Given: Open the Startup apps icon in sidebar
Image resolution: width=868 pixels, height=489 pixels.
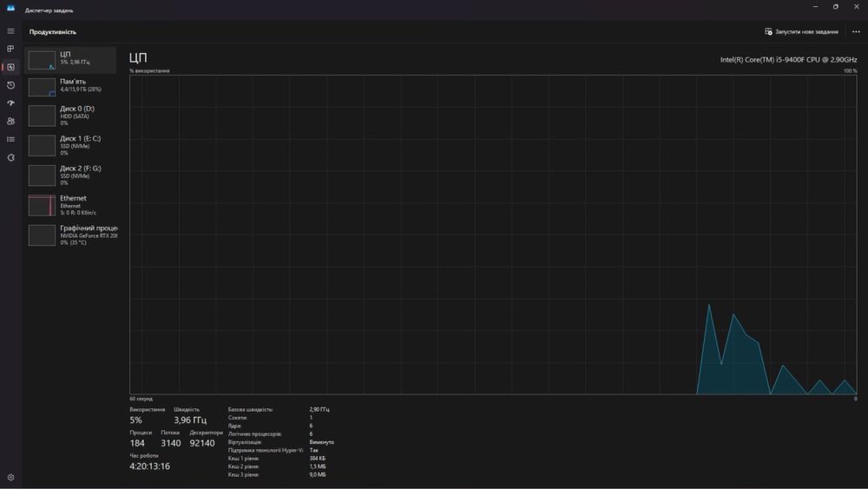Looking at the screenshot, I should pyautogui.click(x=10, y=103).
